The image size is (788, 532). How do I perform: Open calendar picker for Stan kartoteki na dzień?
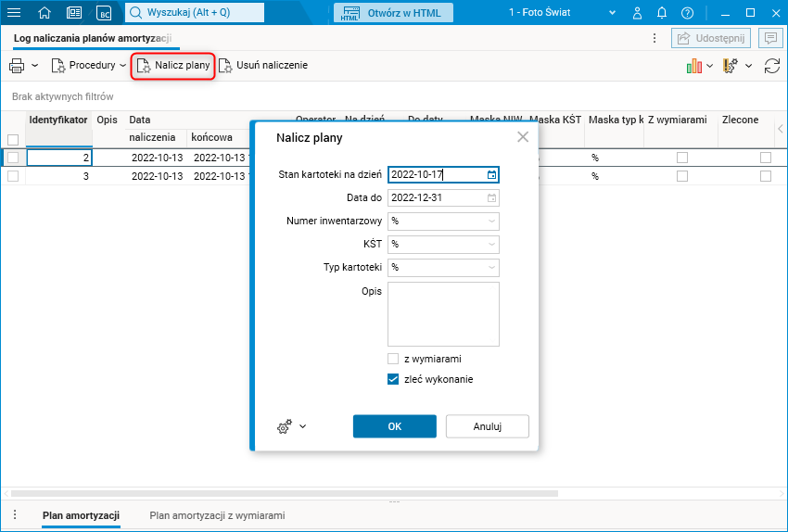pyautogui.click(x=491, y=175)
